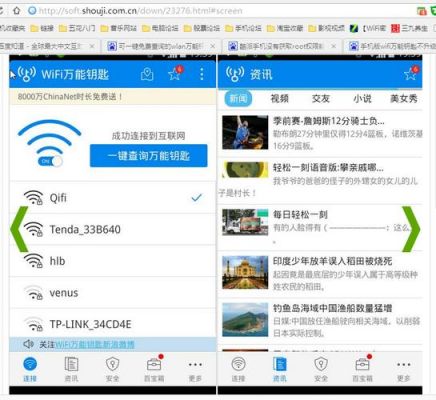Open the 手机论坛 bookmarks folder

click(x=243, y=28)
